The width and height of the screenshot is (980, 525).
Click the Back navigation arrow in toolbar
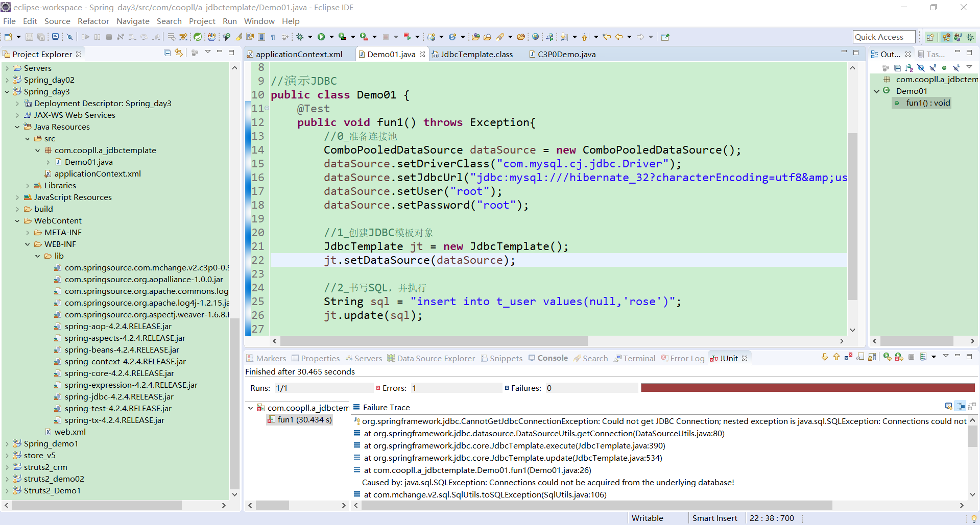click(x=619, y=37)
